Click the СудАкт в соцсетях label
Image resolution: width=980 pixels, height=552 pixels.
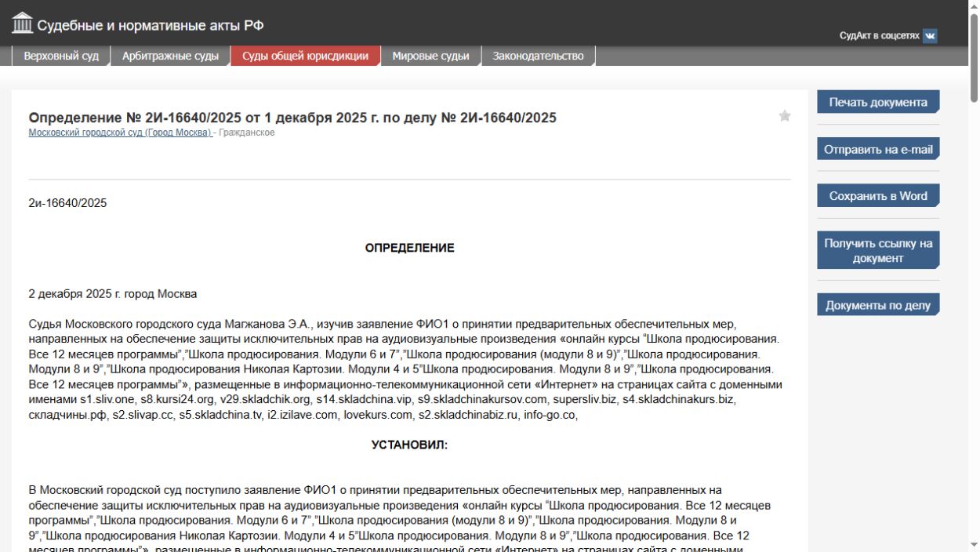[x=879, y=36]
